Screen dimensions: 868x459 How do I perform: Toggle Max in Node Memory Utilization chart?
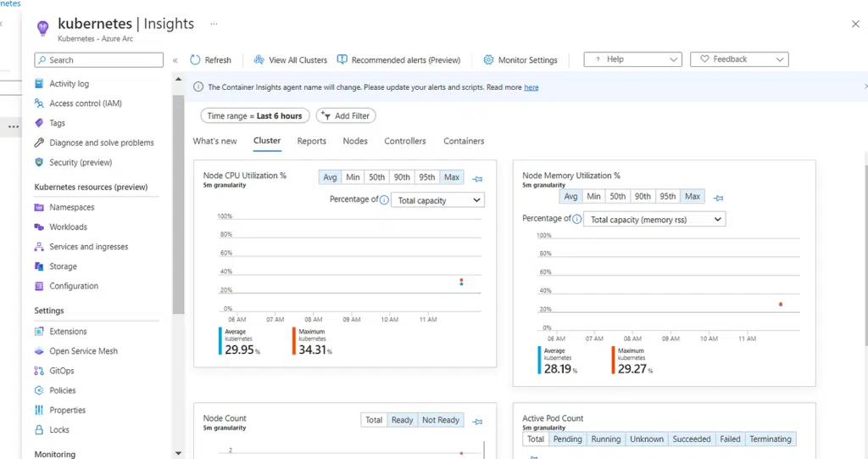(x=693, y=196)
